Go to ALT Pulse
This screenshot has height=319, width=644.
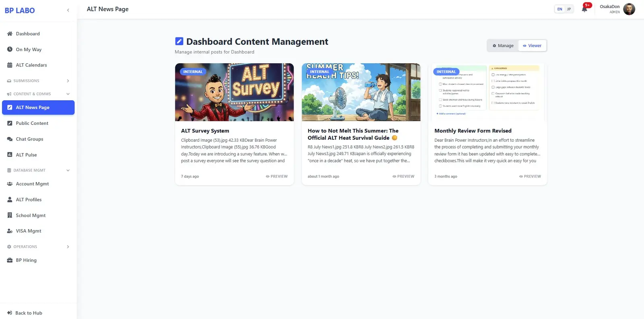[x=38, y=155]
